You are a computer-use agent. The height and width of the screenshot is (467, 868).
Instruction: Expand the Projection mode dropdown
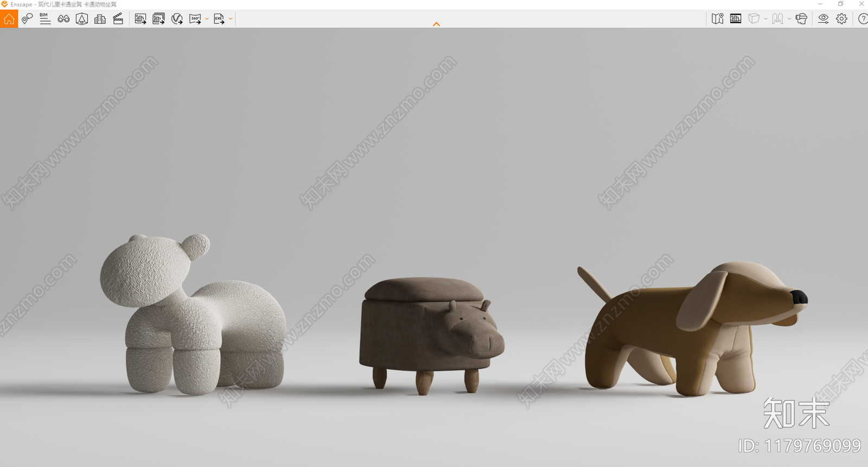coord(765,19)
